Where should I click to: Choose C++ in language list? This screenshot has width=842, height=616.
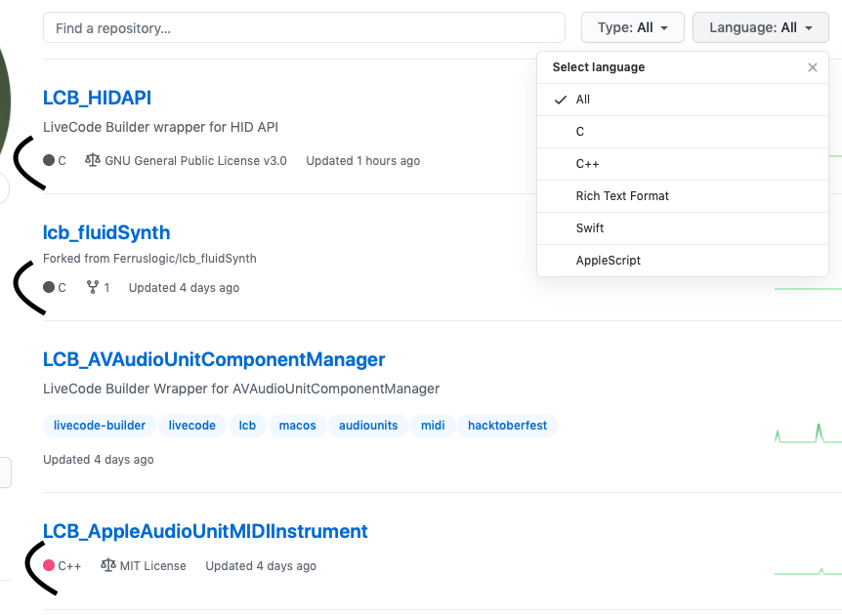[587, 164]
